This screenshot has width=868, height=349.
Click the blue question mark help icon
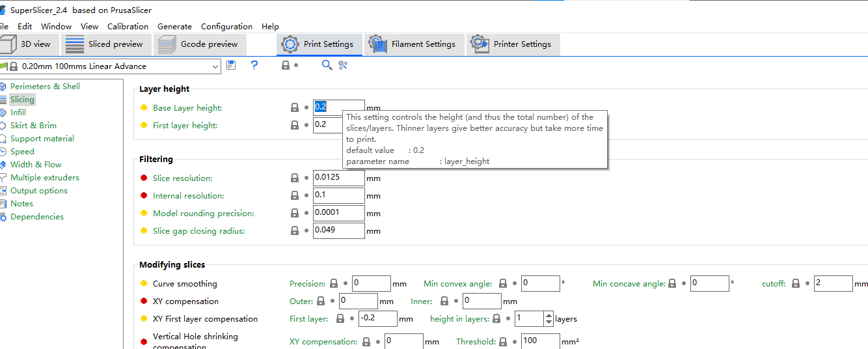(x=254, y=65)
